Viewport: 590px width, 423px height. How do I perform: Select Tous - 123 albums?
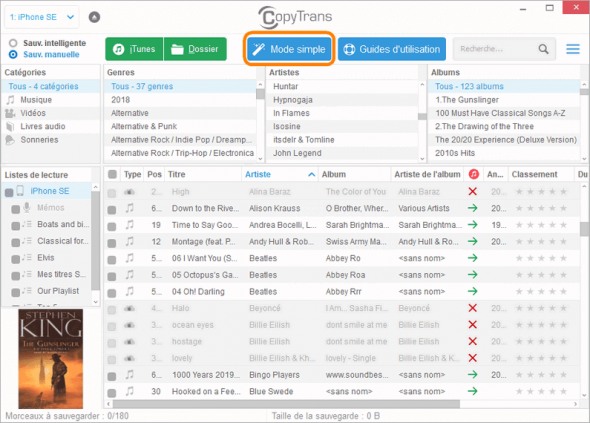504,86
